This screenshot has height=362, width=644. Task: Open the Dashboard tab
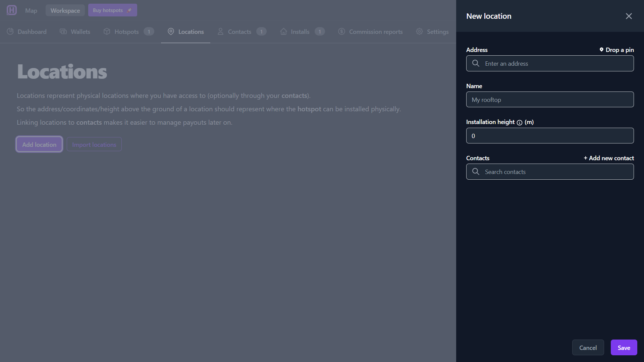pos(27,32)
